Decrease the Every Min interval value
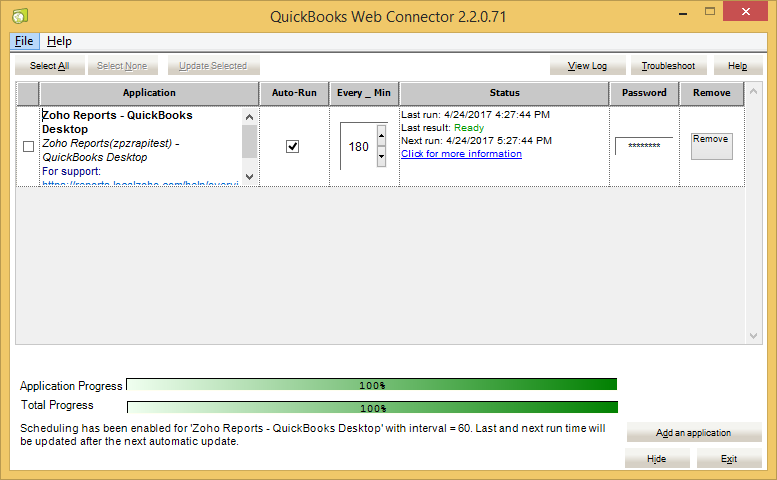 (381, 157)
